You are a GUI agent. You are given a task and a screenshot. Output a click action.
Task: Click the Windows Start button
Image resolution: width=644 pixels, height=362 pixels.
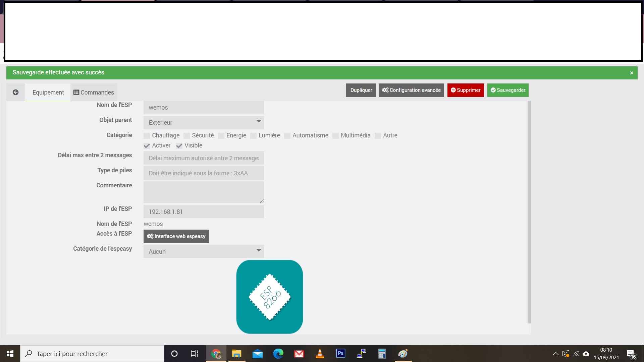tap(10, 353)
